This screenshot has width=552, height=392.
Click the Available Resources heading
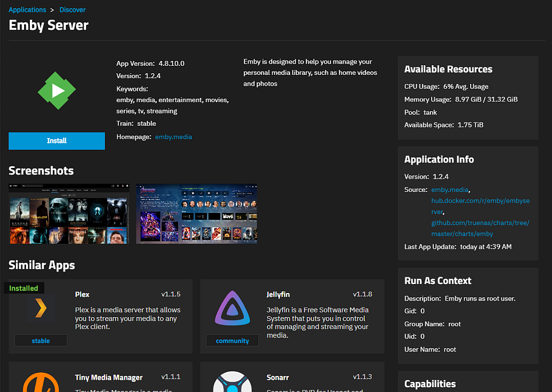click(448, 70)
